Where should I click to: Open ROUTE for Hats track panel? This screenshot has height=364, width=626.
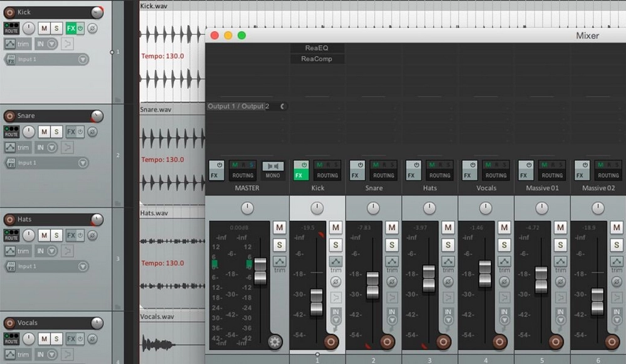tap(11, 235)
